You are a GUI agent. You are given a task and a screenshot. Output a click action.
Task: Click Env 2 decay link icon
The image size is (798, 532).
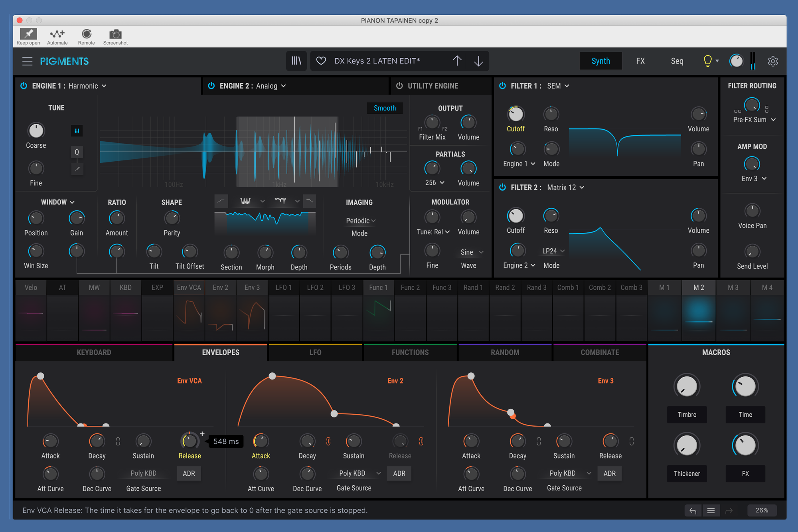coord(328,441)
